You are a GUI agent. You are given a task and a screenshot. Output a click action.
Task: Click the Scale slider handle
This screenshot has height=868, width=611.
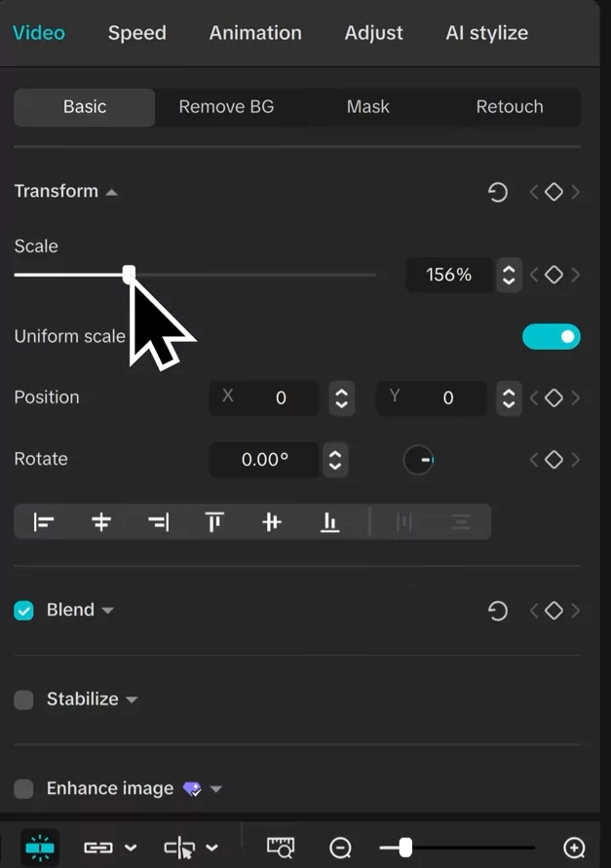pos(129,274)
